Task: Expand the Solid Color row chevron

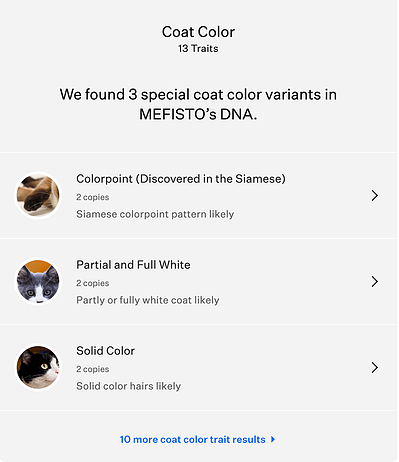Action: 375,368
